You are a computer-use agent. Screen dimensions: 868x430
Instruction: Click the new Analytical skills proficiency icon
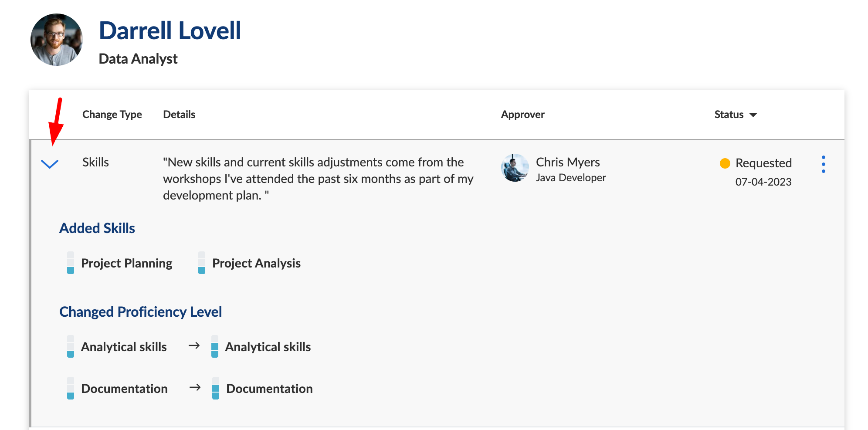(x=215, y=346)
